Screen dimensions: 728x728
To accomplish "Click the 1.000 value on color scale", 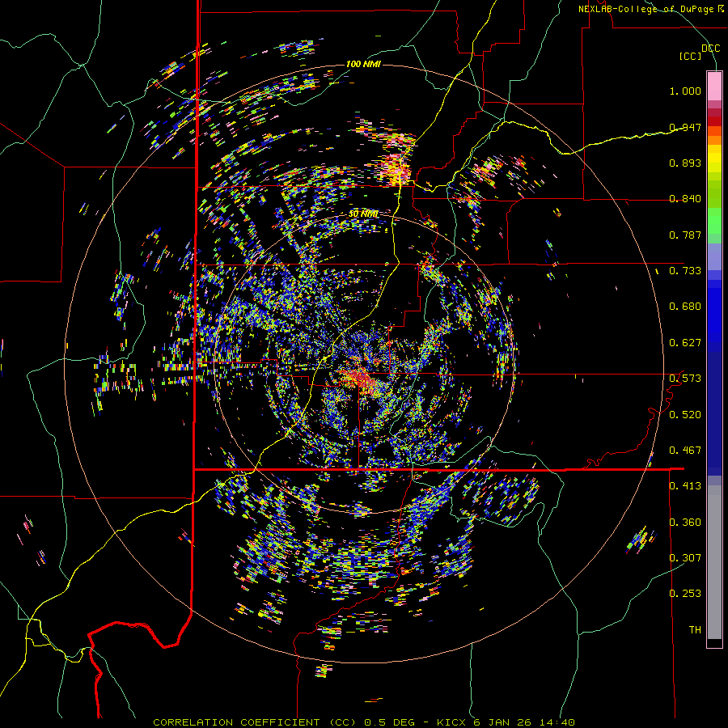I will 685,91.
